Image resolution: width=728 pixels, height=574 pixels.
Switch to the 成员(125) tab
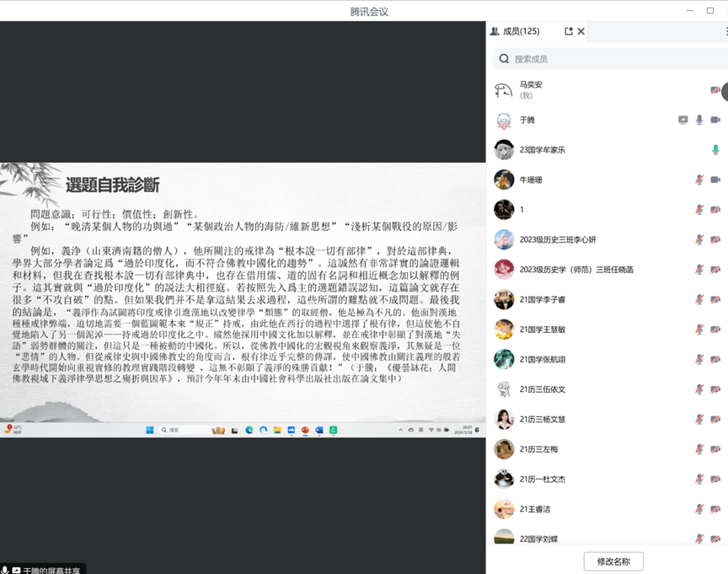click(520, 31)
